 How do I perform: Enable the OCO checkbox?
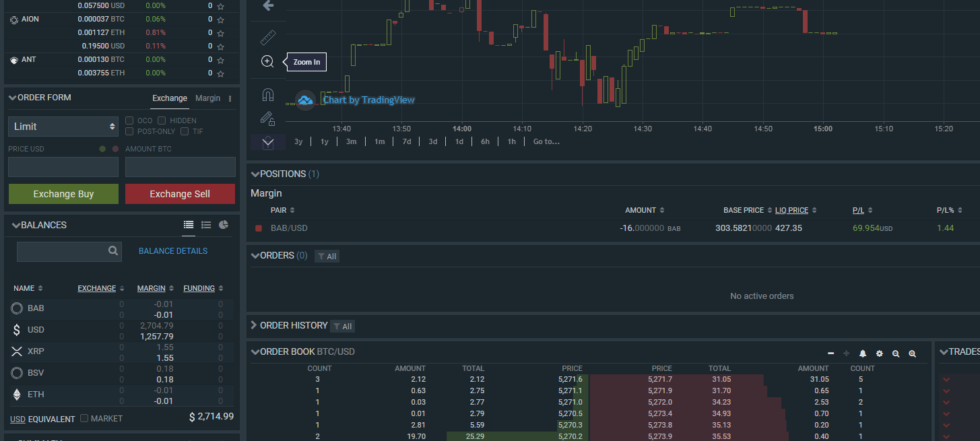coord(129,121)
